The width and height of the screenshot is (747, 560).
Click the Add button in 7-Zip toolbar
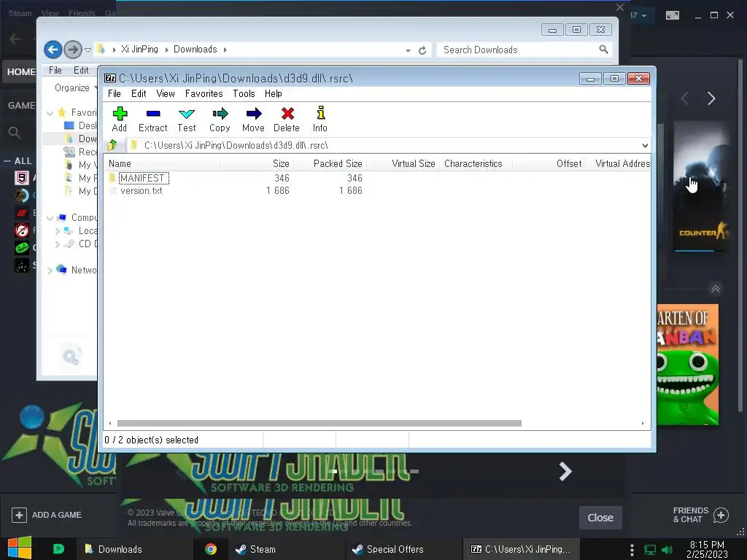coord(119,119)
